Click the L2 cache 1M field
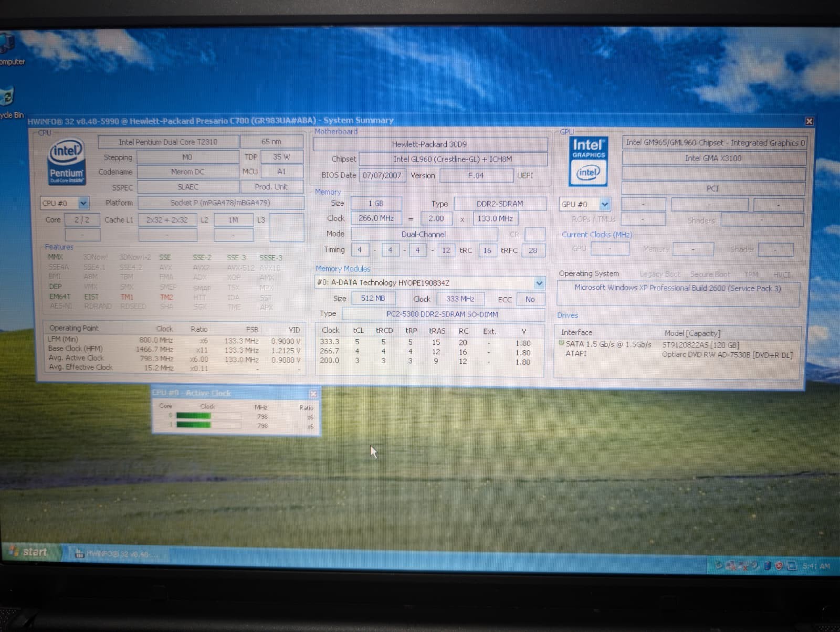The width and height of the screenshot is (840, 632). (233, 220)
